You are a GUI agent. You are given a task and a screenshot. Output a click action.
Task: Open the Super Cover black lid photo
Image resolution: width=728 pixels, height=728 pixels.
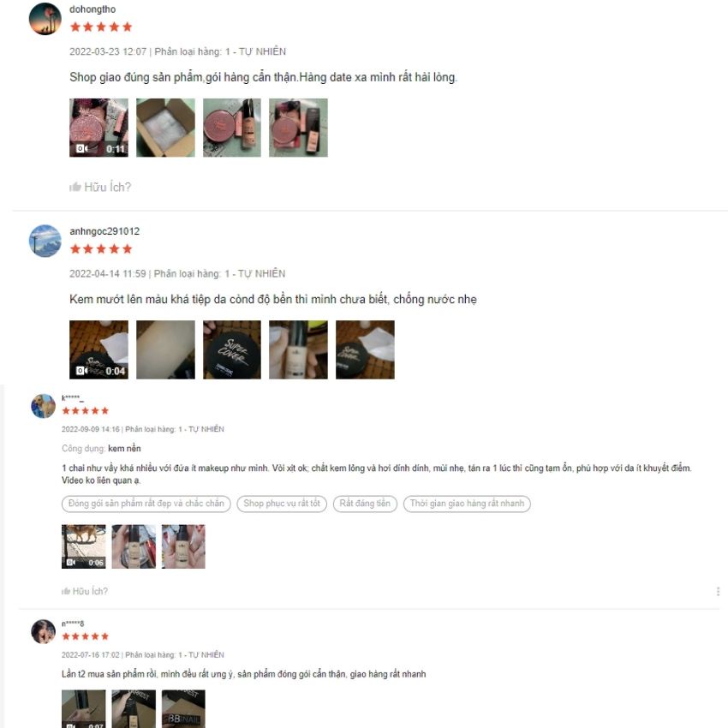pyautogui.click(x=232, y=349)
